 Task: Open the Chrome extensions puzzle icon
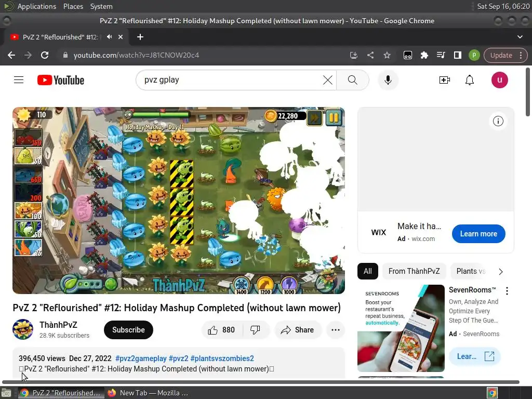[424, 55]
